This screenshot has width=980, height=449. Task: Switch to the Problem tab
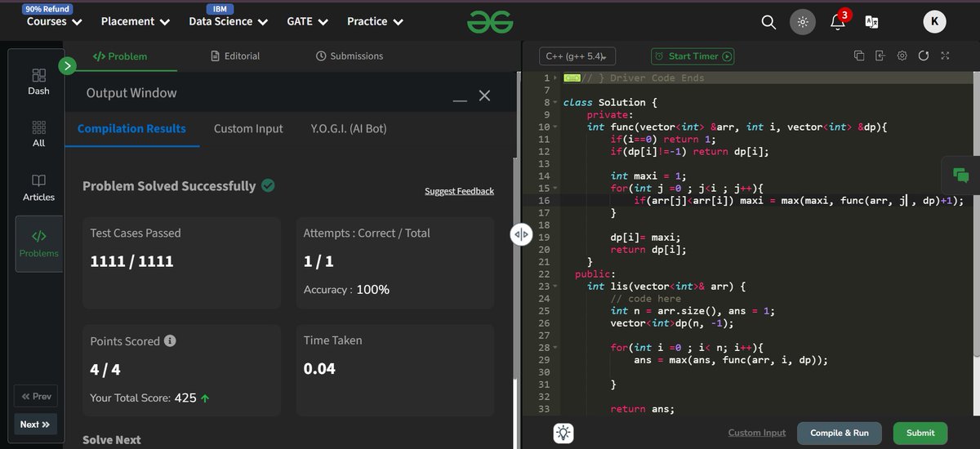point(120,56)
